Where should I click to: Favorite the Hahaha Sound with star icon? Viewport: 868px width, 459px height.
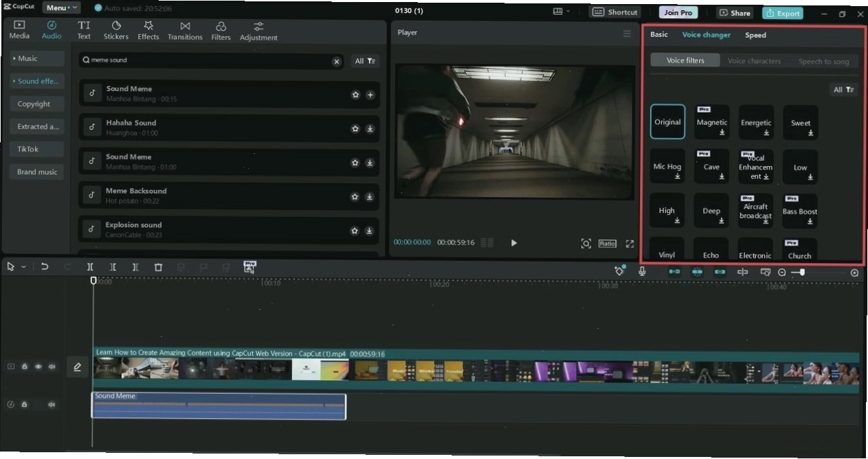point(355,129)
